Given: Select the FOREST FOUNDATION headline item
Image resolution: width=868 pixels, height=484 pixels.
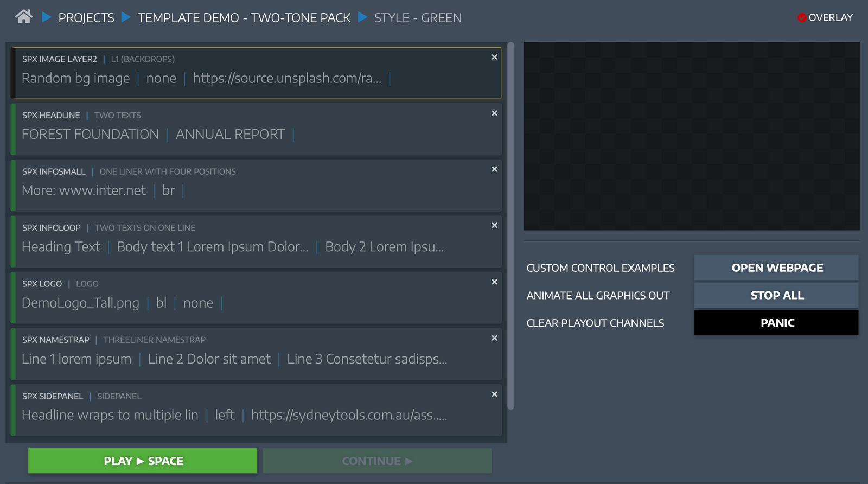Looking at the screenshot, I should coord(256,129).
